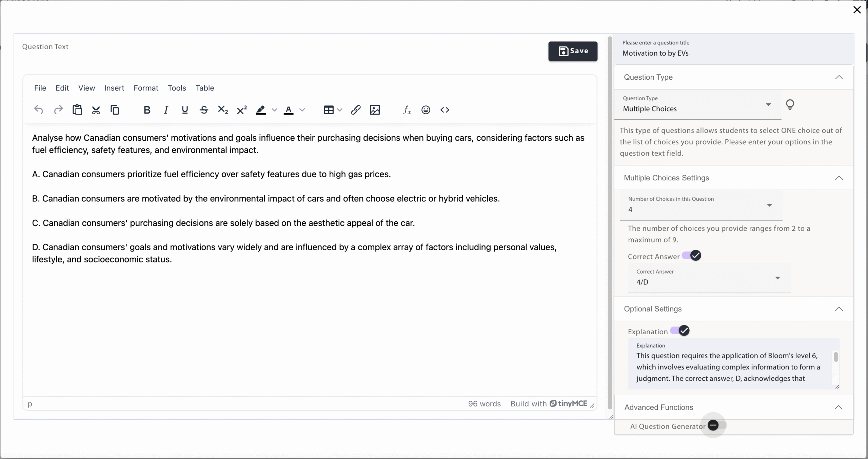Open the Insert menu
The image size is (868, 459).
click(114, 88)
